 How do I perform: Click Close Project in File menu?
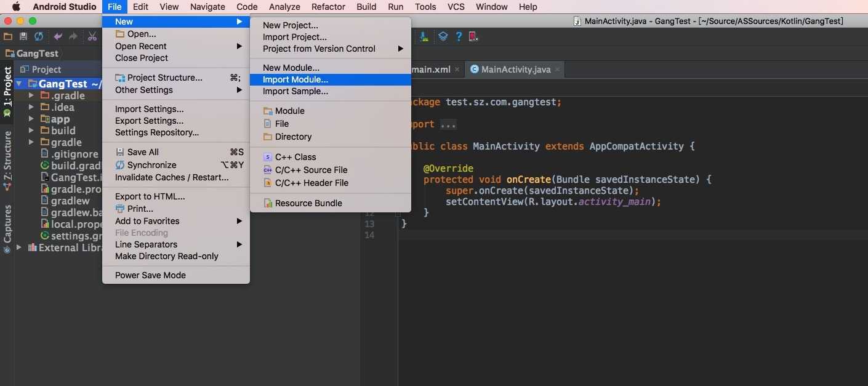point(176,58)
